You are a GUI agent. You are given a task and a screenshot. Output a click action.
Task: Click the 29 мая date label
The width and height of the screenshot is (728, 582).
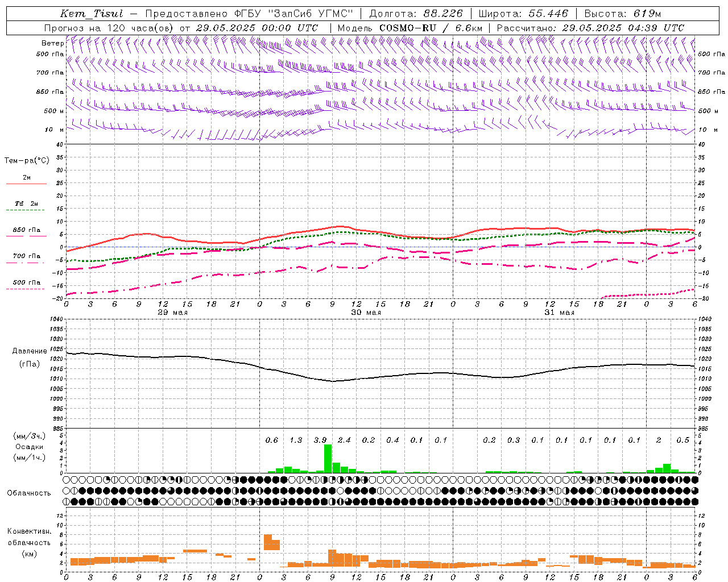point(172,313)
